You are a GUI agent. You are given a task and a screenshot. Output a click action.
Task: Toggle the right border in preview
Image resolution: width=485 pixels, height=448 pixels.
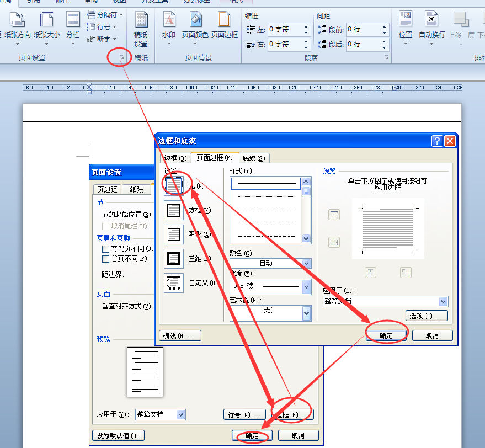(x=406, y=273)
